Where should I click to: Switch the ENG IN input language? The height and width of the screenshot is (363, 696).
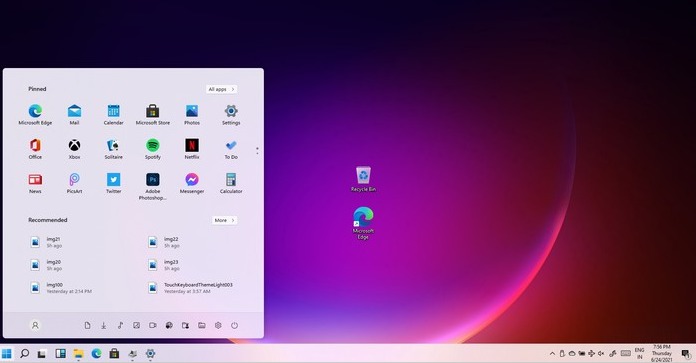coord(639,354)
